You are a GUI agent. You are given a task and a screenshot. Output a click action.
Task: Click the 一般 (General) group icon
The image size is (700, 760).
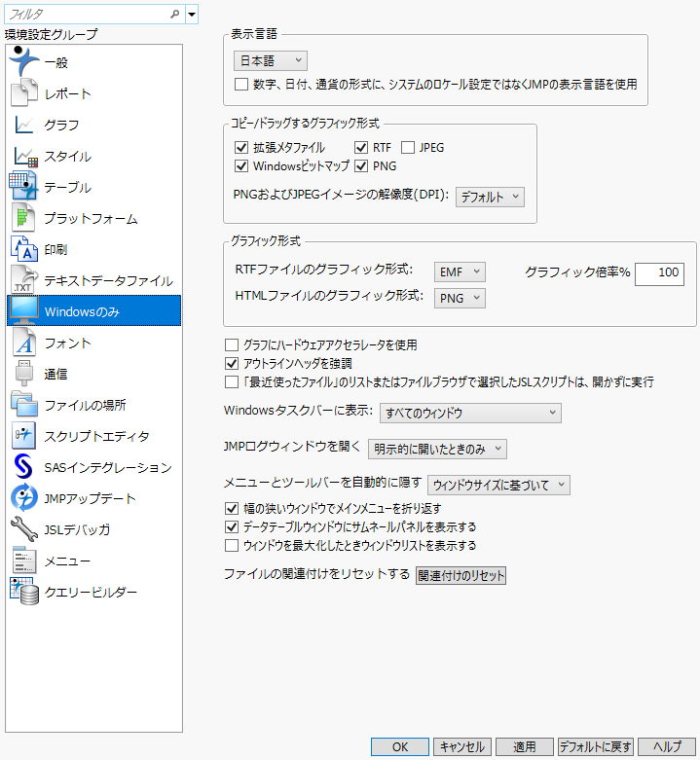(23, 61)
